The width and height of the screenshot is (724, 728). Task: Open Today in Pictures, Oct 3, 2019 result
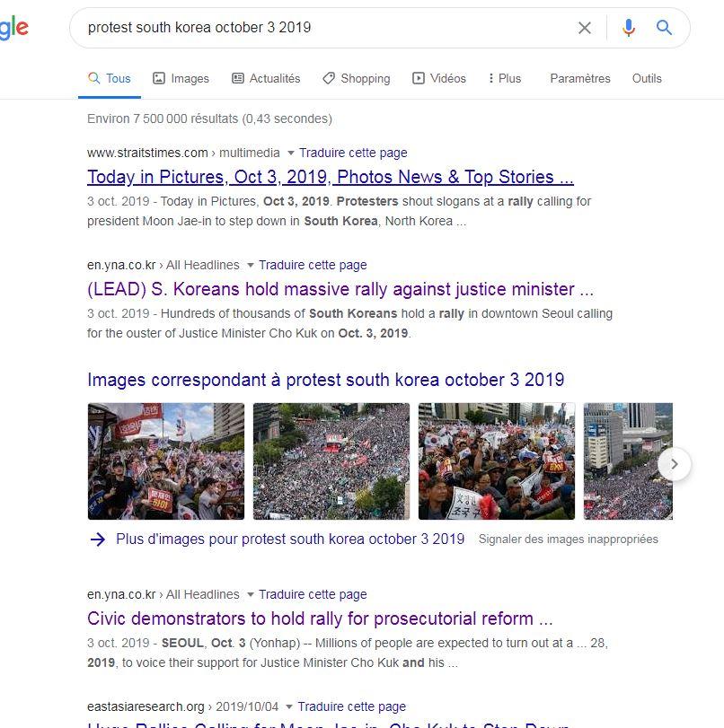[331, 177]
